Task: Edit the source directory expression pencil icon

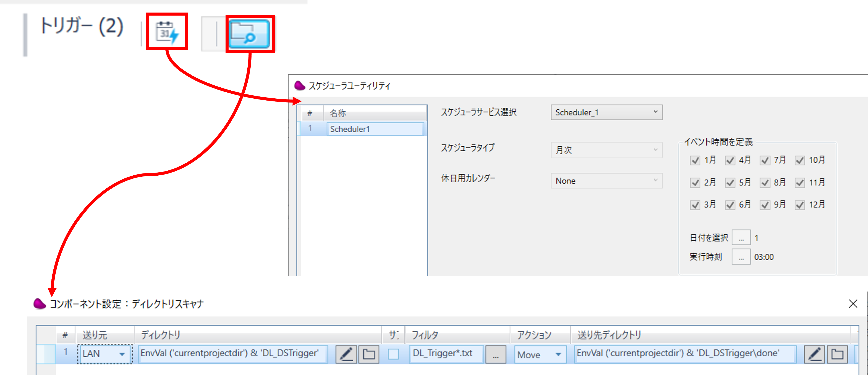Action: [346, 354]
